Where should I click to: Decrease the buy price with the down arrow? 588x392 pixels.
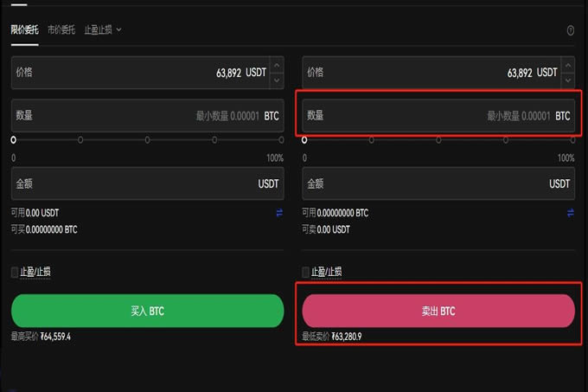pos(277,80)
